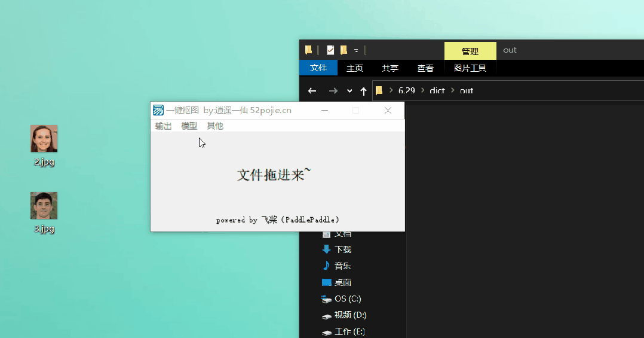Expand the chevron after 6.29

coord(422,90)
